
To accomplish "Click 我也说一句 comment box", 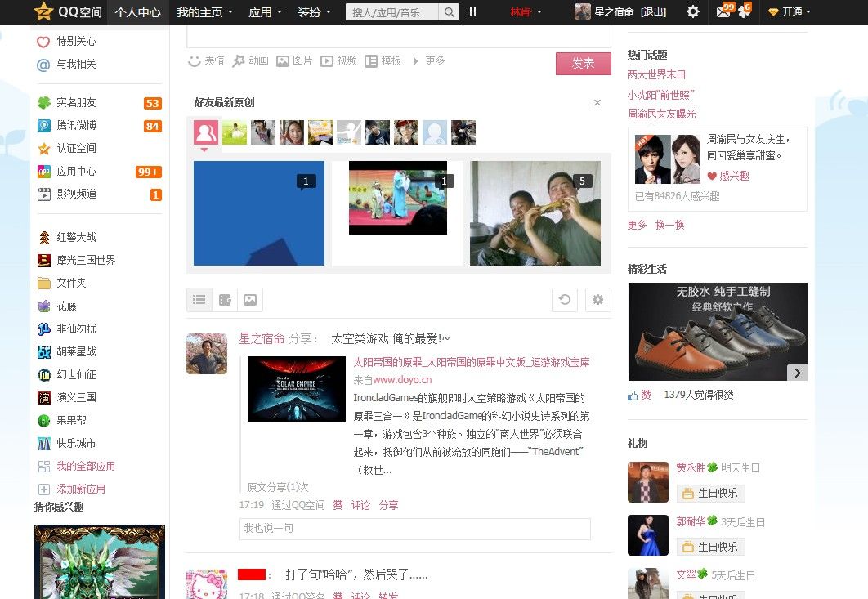I will (x=415, y=529).
